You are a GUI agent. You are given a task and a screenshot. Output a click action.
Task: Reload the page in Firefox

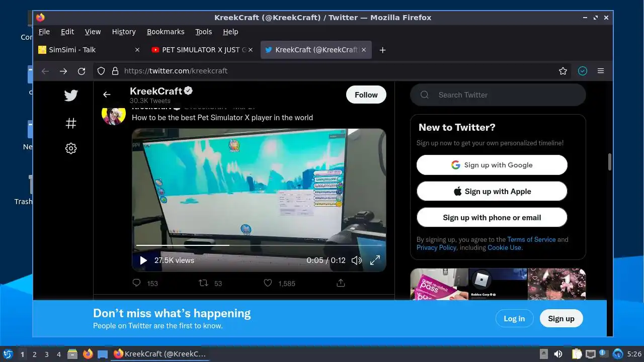82,71
